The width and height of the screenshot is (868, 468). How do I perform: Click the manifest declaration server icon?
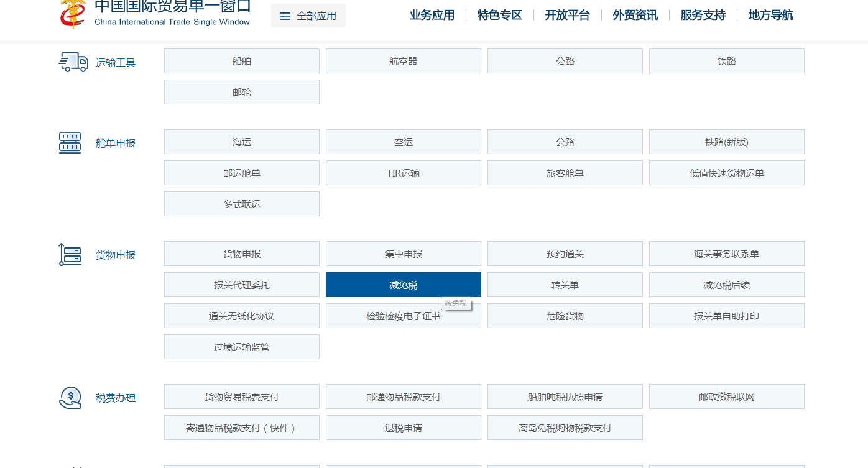click(x=70, y=142)
